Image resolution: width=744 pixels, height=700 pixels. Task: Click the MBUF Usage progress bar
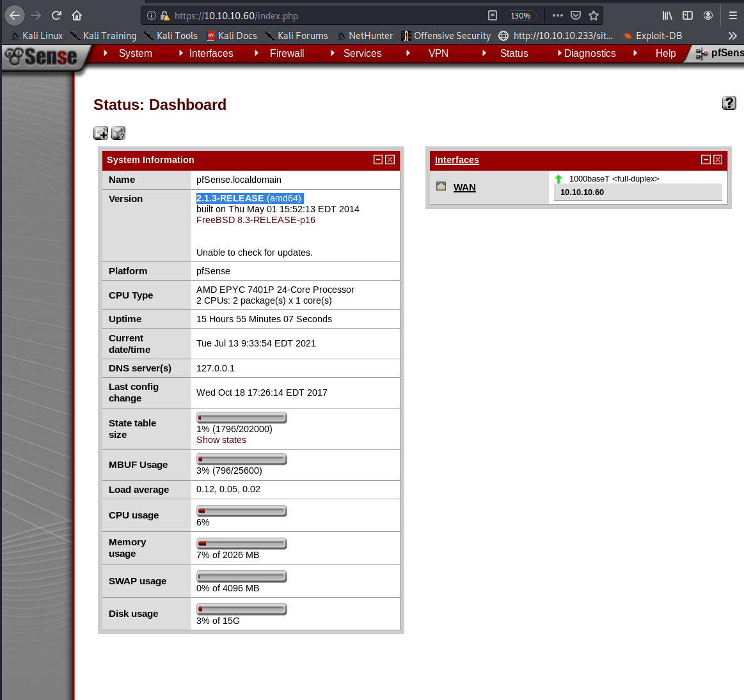pos(242,460)
